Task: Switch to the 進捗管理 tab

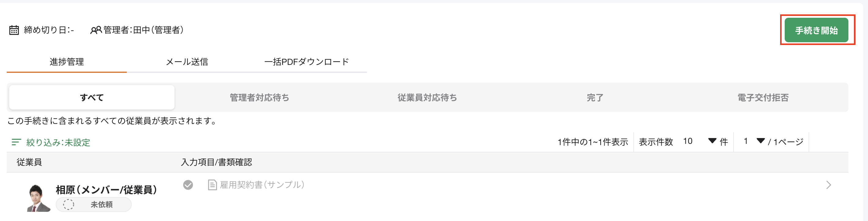Action: (66, 62)
